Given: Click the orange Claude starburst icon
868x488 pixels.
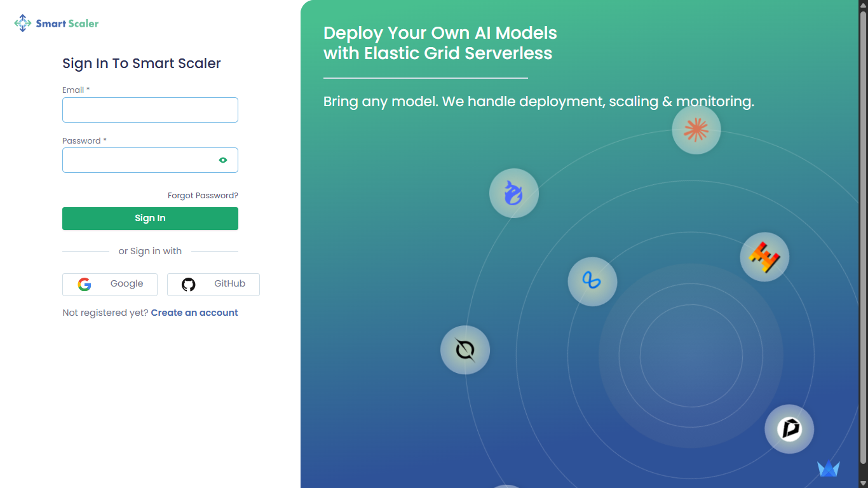Looking at the screenshot, I should (x=696, y=130).
